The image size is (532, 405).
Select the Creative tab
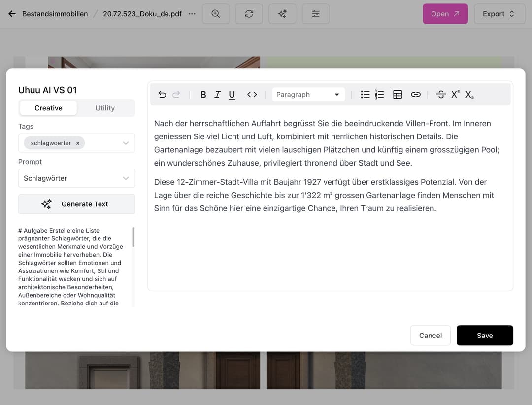48,108
